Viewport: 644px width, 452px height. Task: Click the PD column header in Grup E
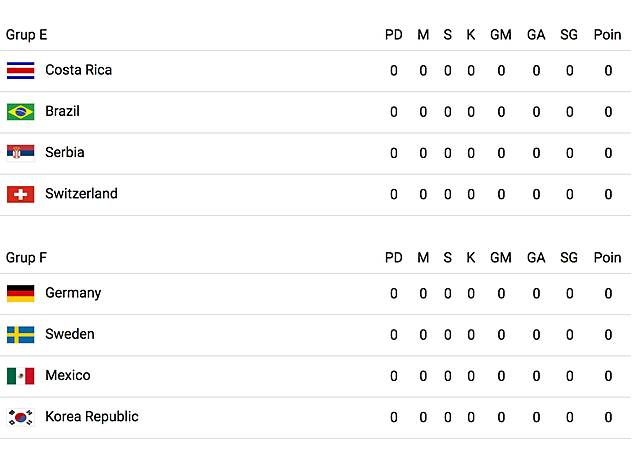pyautogui.click(x=393, y=35)
